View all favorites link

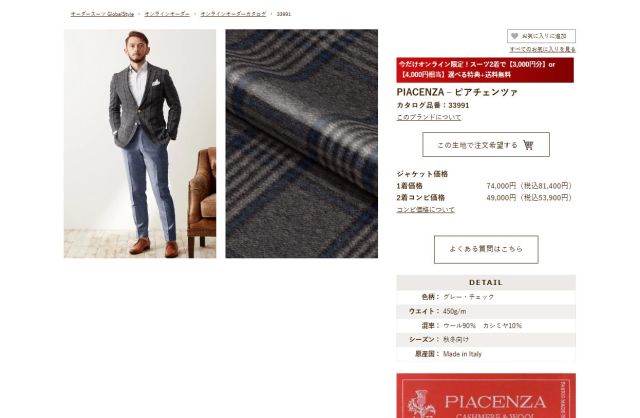[542, 49]
